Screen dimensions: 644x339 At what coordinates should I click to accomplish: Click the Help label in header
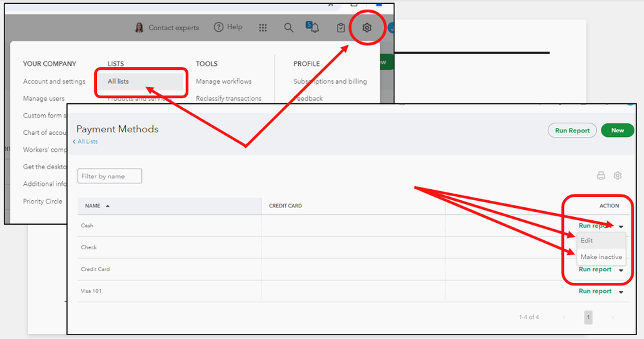click(x=234, y=27)
